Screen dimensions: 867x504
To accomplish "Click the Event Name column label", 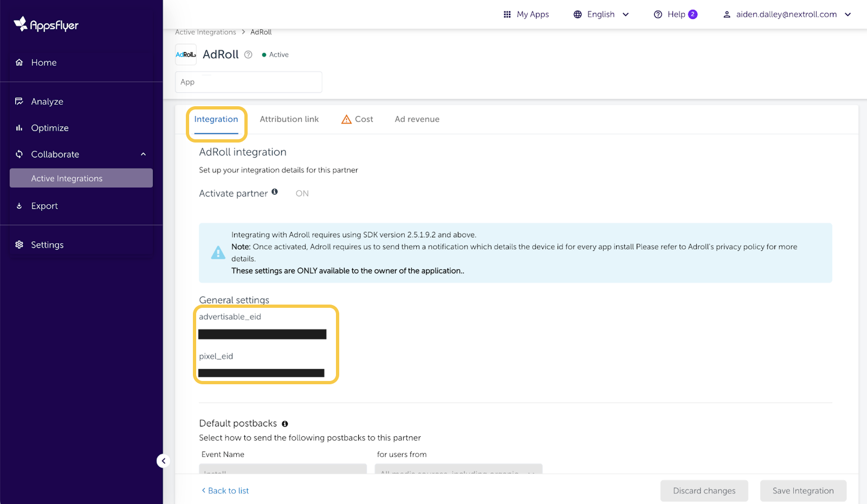I will pos(223,455).
